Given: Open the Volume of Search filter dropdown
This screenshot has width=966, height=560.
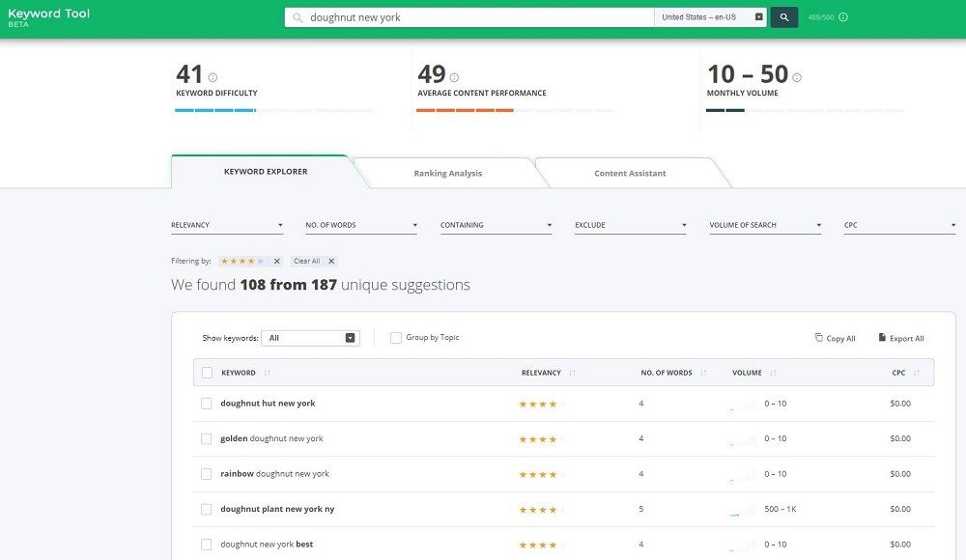Looking at the screenshot, I should [765, 226].
